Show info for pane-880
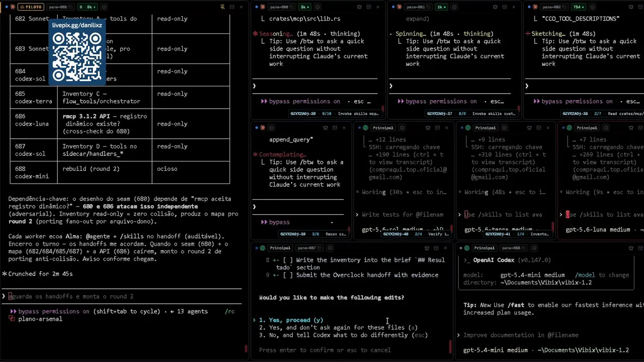 (x=317, y=7)
